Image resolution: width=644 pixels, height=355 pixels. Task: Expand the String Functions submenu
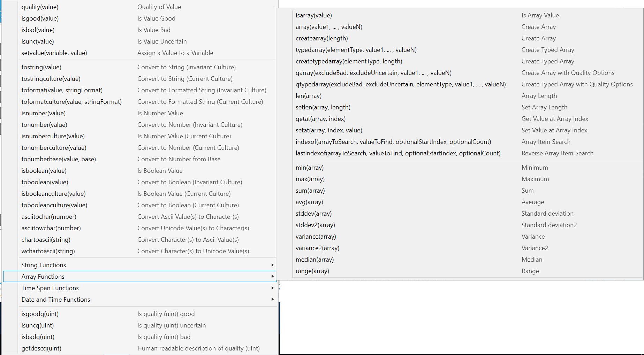coord(44,265)
